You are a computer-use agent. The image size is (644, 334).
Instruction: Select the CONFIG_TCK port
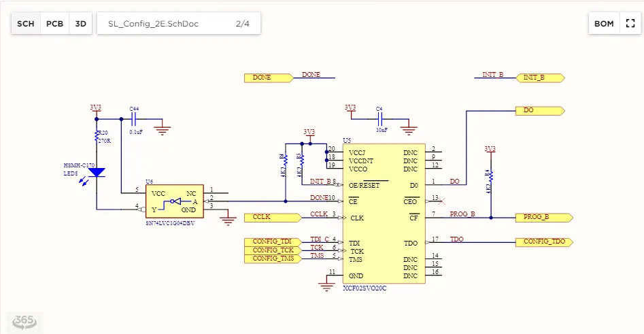[273, 250]
